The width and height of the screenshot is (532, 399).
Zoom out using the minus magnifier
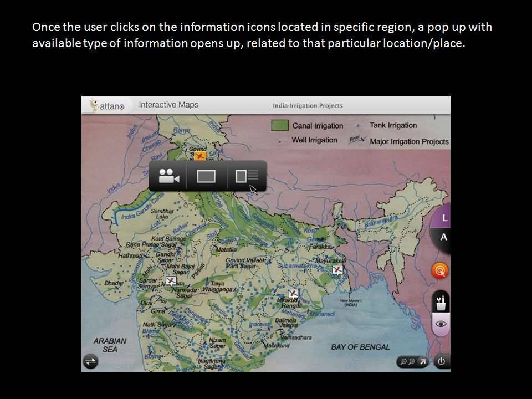click(x=403, y=362)
